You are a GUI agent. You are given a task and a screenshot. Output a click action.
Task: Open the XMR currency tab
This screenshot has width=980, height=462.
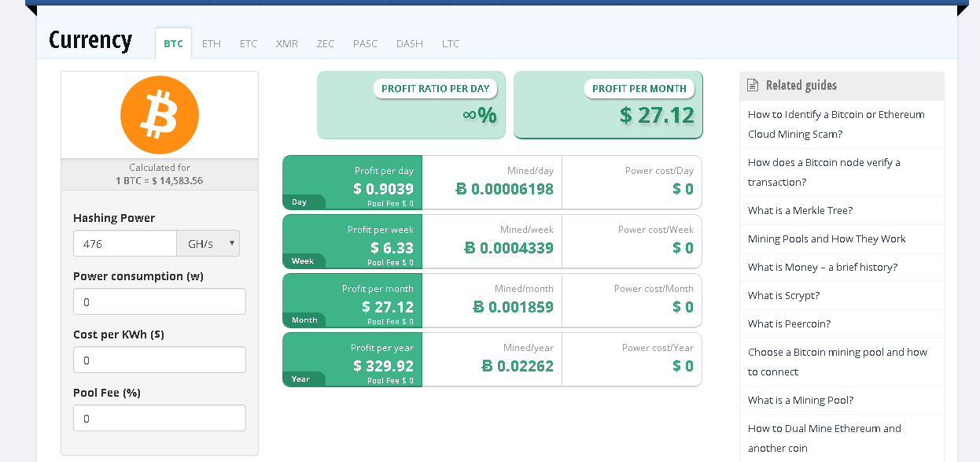point(287,43)
